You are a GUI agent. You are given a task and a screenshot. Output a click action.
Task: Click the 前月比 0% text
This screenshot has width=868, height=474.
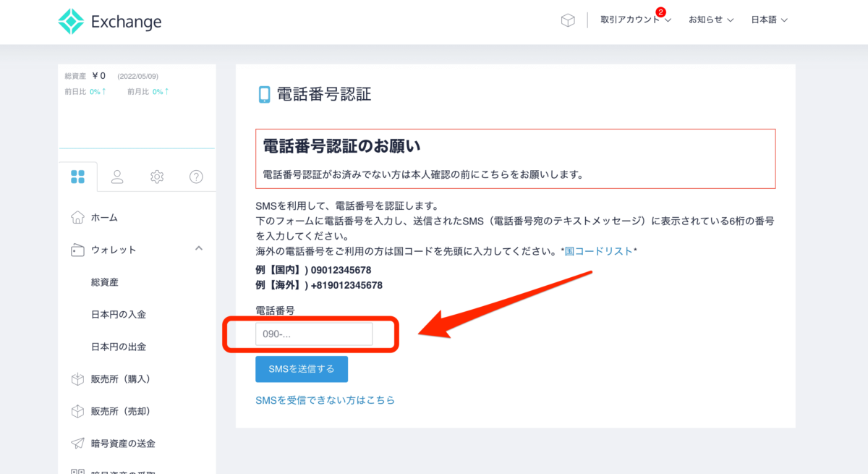148,92
